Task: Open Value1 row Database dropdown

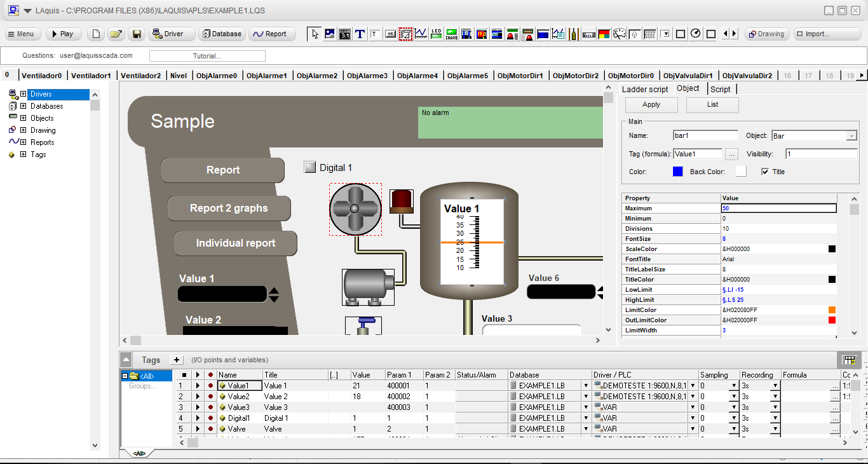Action: (586, 385)
